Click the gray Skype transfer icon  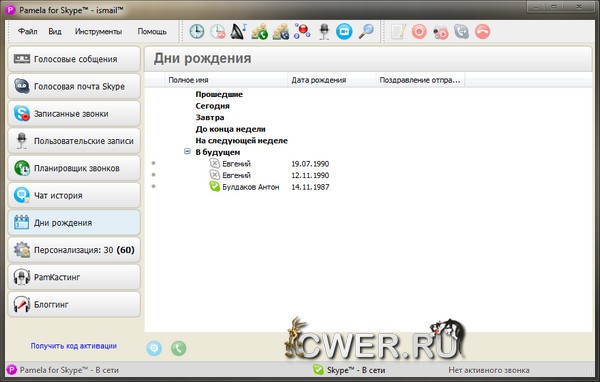coord(461,31)
